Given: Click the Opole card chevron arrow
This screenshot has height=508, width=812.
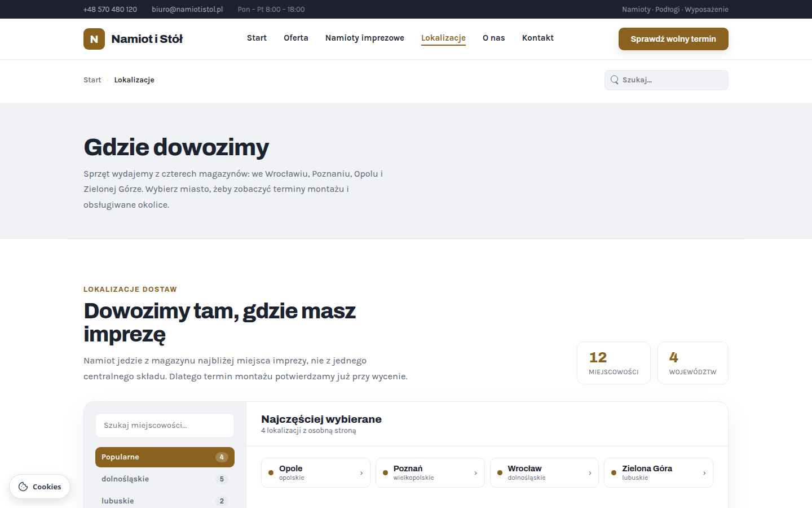Looking at the screenshot, I should pos(361,473).
